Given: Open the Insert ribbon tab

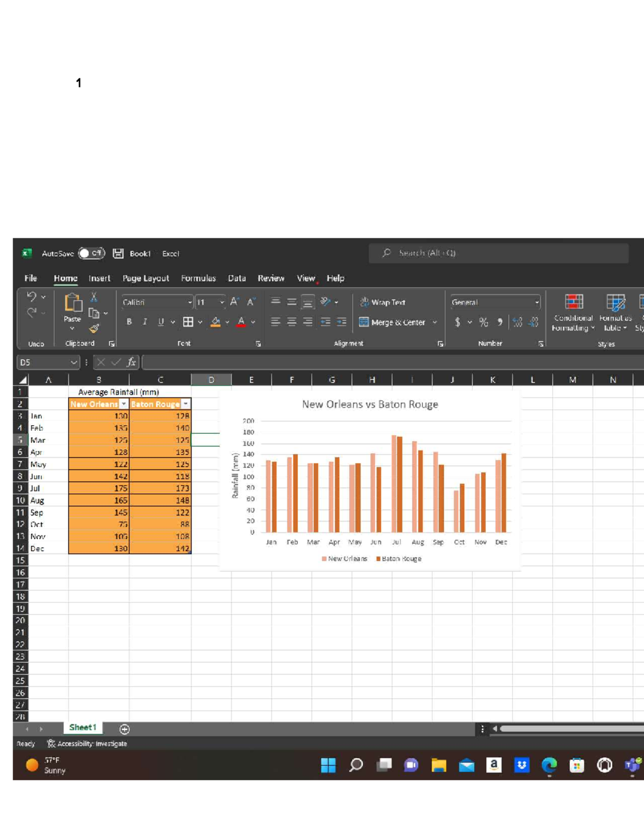Looking at the screenshot, I should [99, 278].
